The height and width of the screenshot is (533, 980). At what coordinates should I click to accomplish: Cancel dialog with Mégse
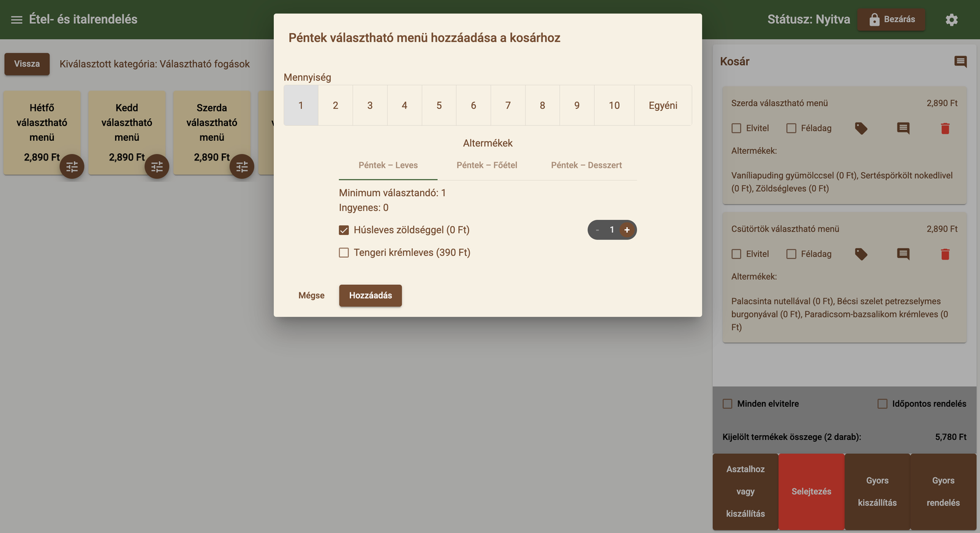(x=311, y=295)
